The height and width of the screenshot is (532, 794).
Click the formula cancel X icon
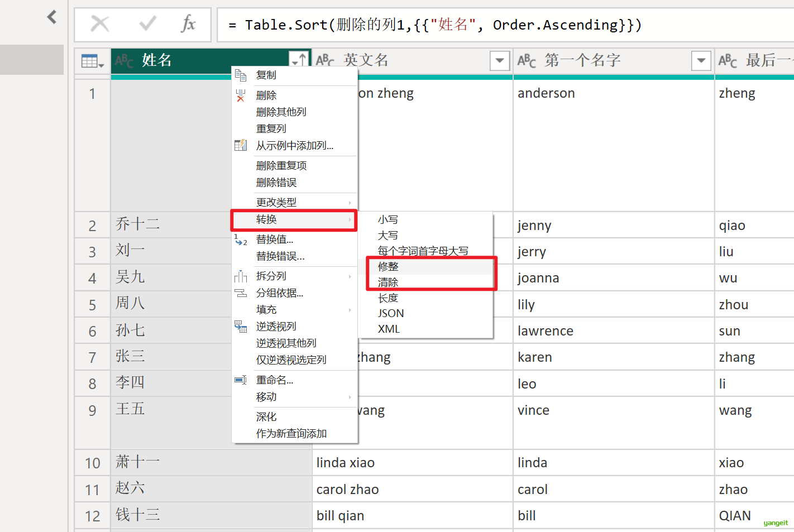pos(100,24)
